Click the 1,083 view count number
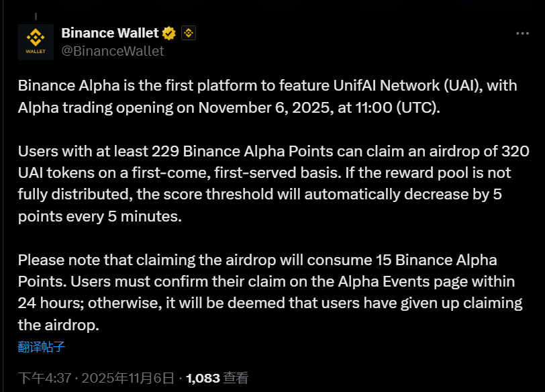545x392 pixels. pyautogui.click(x=203, y=378)
